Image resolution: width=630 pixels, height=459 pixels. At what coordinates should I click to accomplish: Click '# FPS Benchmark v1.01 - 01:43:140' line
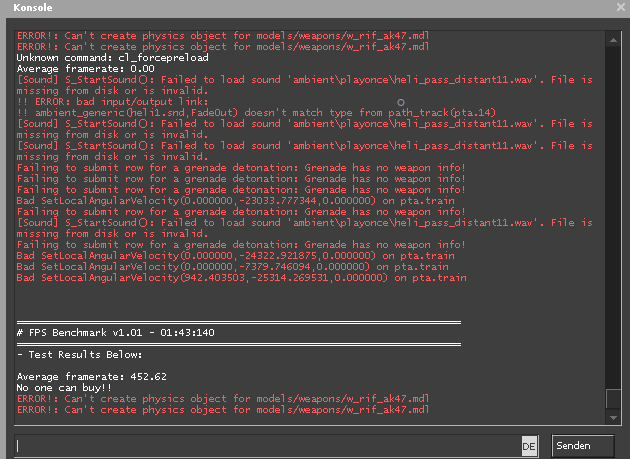[x=116, y=333]
